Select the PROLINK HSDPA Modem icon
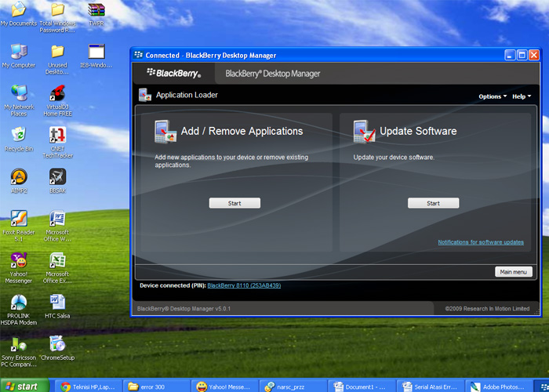This screenshot has height=392, width=549. coord(19,303)
